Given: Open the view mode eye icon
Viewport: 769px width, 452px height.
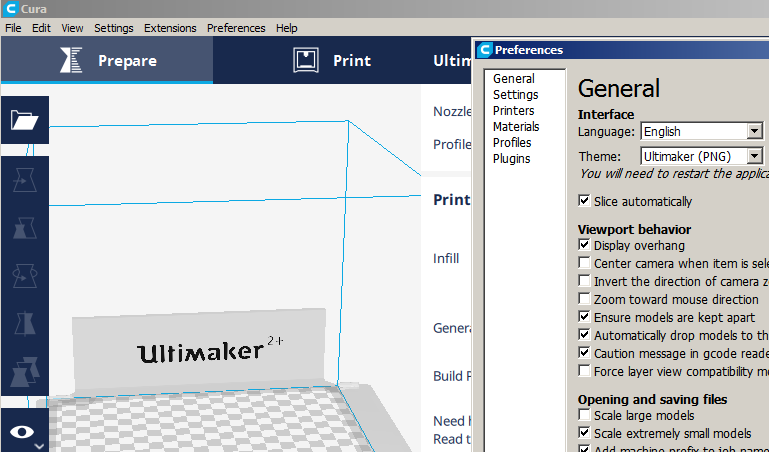Looking at the screenshot, I should (22, 432).
